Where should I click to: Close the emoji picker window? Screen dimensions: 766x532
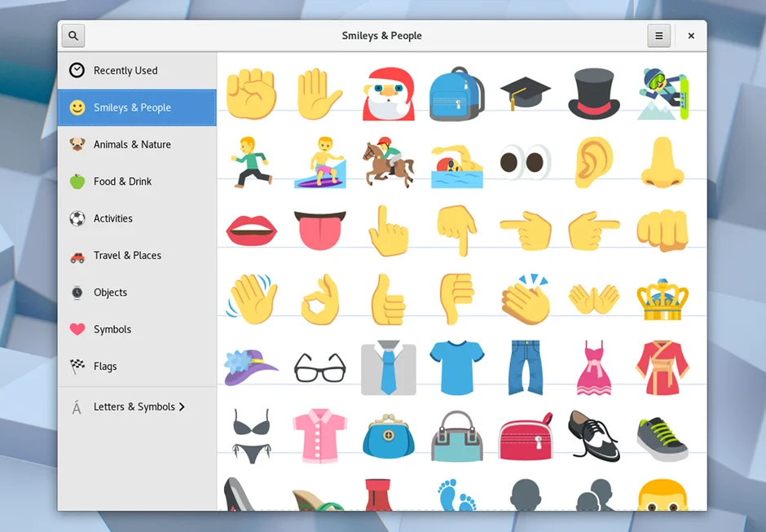691,36
